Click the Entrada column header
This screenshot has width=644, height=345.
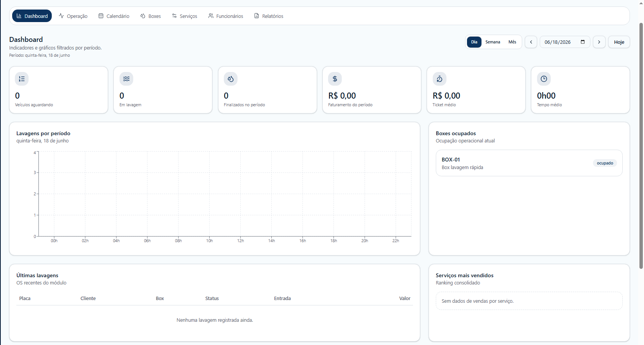[282, 299]
